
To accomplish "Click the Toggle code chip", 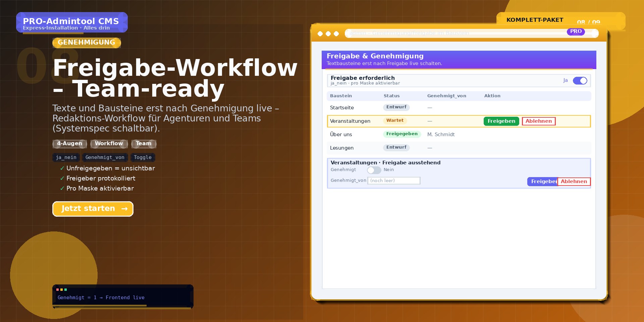I will tap(143, 157).
